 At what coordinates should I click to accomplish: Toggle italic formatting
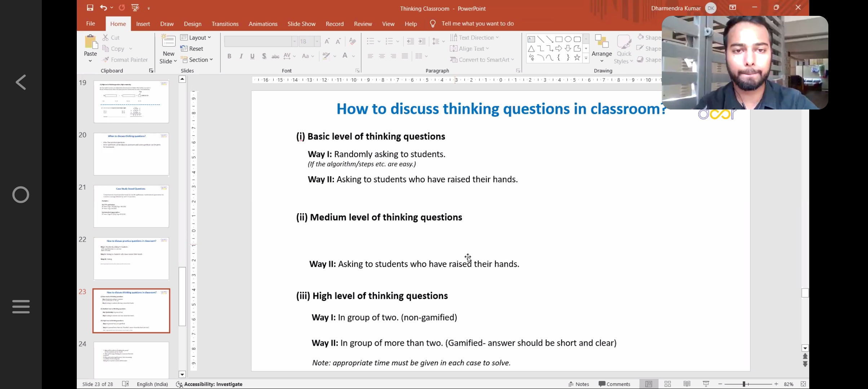[x=241, y=56]
